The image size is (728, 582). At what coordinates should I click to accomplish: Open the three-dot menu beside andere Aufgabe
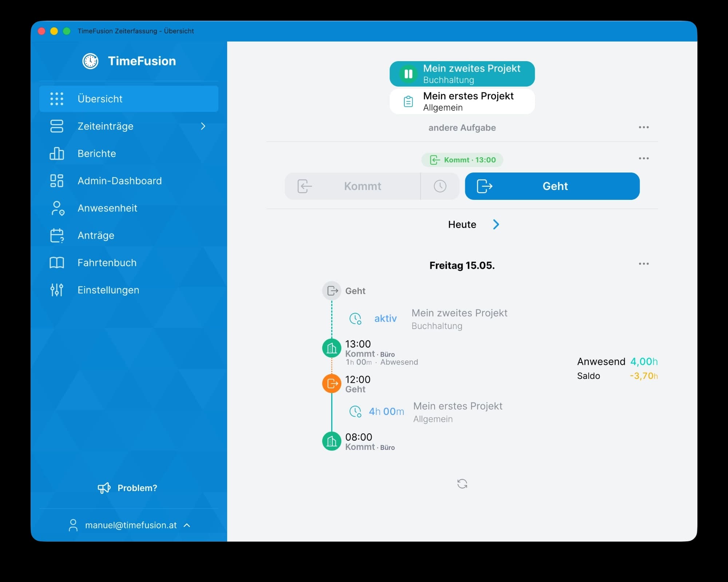644,127
